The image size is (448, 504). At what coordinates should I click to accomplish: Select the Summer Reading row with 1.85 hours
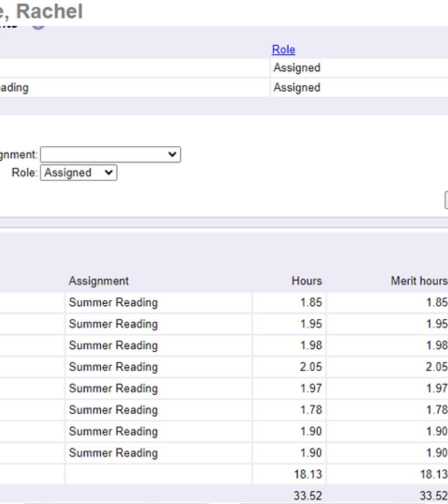[x=113, y=303]
